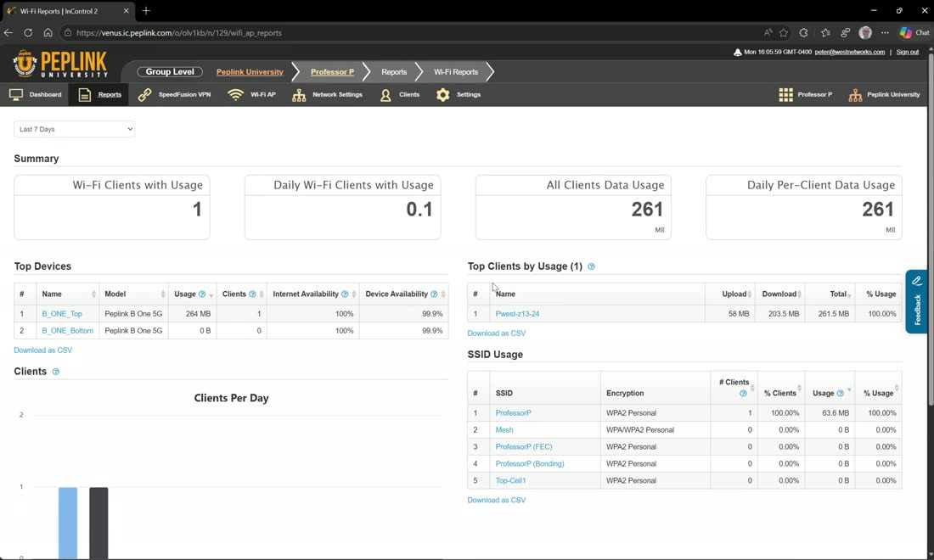
Task: Switch to Wi-Fi Reports browser tab
Action: point(67,11)
